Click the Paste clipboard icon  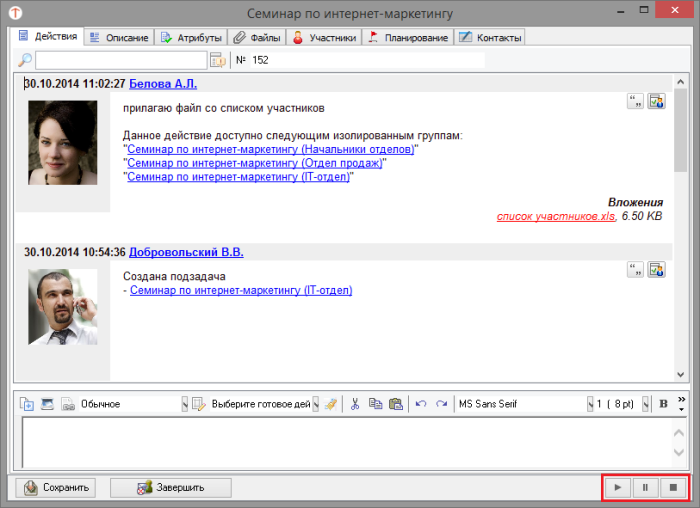click(x=396, y=404)
